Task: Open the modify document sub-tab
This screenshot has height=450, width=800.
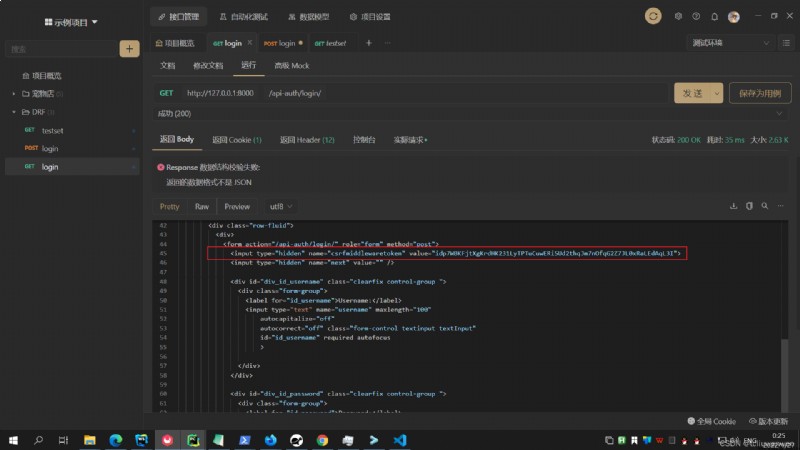Action: click(208, 66)
